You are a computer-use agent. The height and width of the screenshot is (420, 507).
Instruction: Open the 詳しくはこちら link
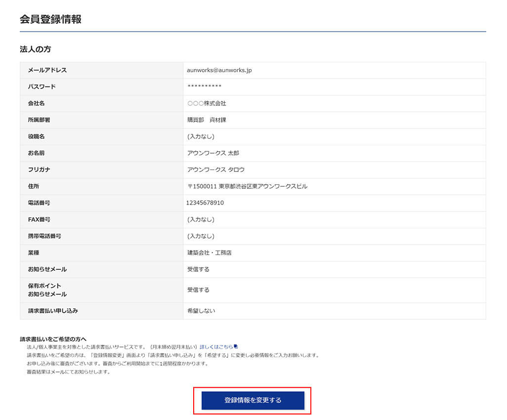(216, 346)
